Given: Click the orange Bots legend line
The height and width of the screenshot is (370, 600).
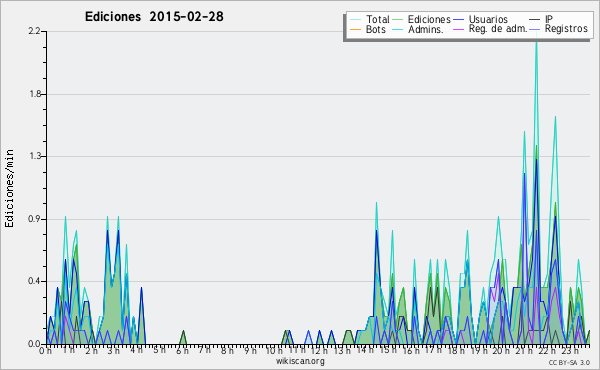Looking at the screenshot, I should (355, 29).
